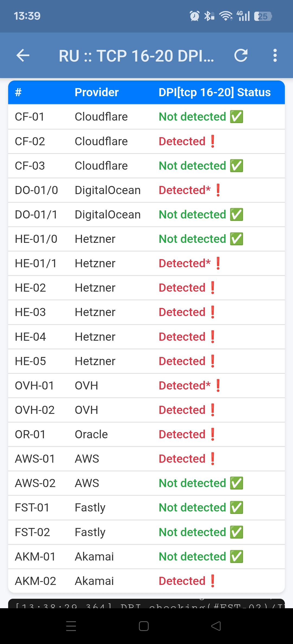Tap green checkmark on CF-01 row

click(237, 117)
